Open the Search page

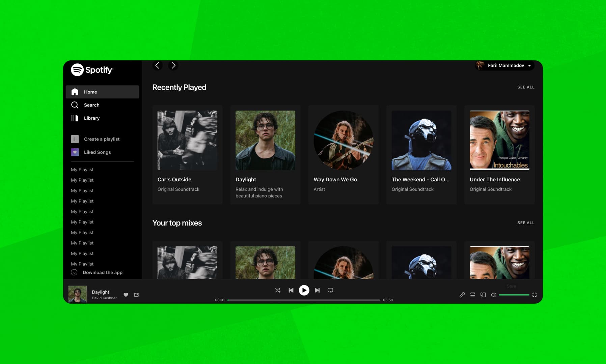click(x=102, y=105)
